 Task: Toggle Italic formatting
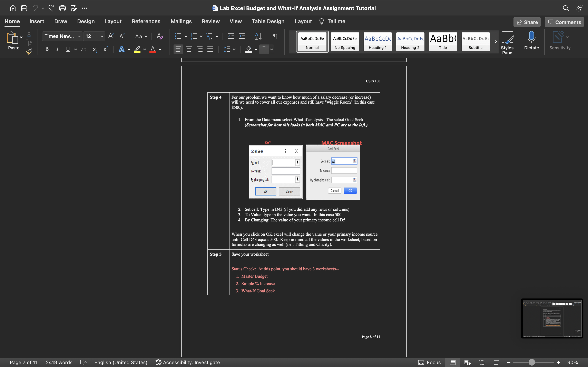pyautogui.click(x=57, y=49)
